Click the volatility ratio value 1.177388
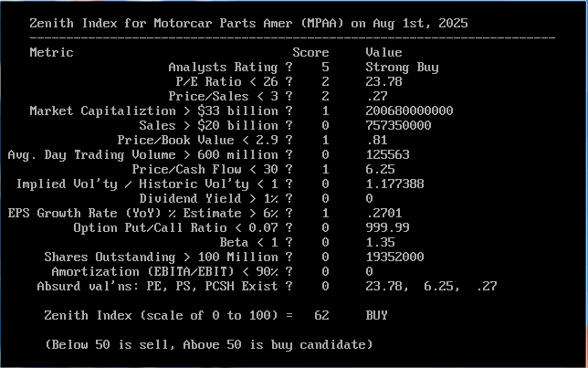 click(394, 184)
